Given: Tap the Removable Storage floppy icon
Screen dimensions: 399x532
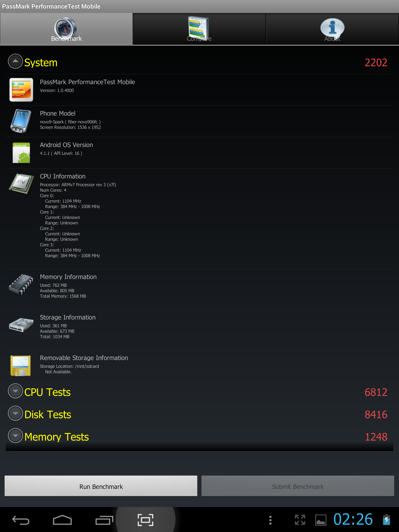Looking at the screenshot, I should 21,365.
